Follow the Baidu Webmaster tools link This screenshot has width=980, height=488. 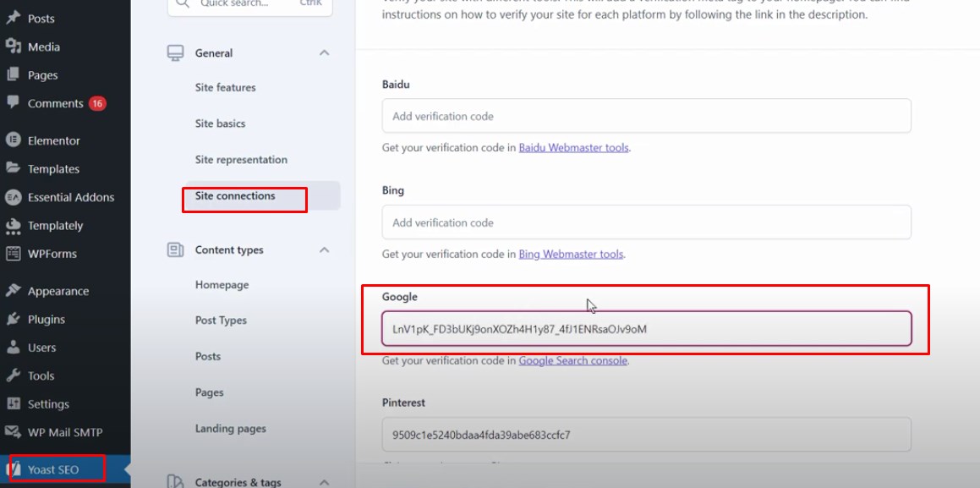[x=573, y=148]
